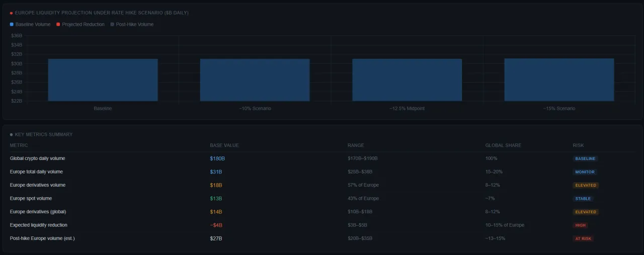Click the −10% Scenario bar
Viewport: 644px width, 255px height.
pyautogui.click(x=255, y=80)
